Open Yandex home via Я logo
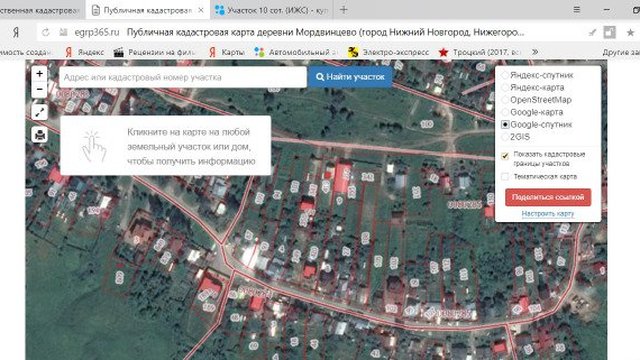The image size is (640, 360). click(x=16, y=32)
